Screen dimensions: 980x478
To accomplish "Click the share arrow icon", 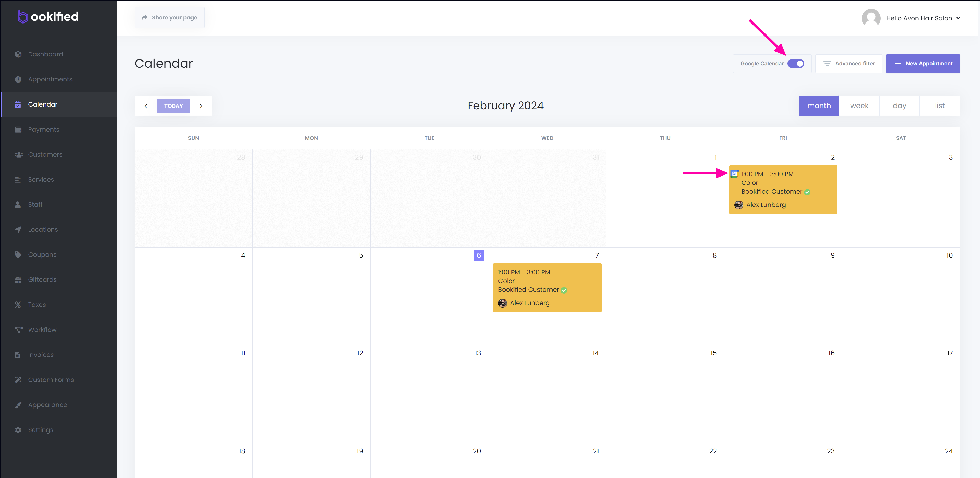I will [145, 18].
